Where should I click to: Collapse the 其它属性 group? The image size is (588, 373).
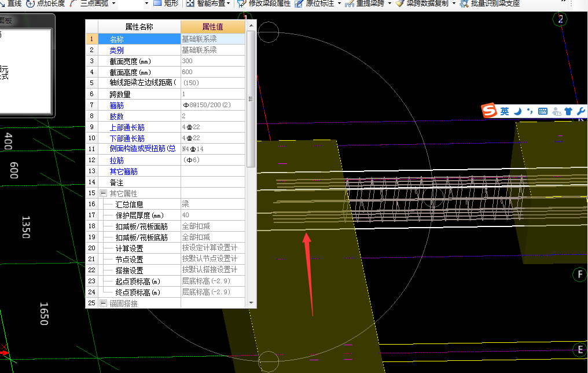click(x=103, y=193)
